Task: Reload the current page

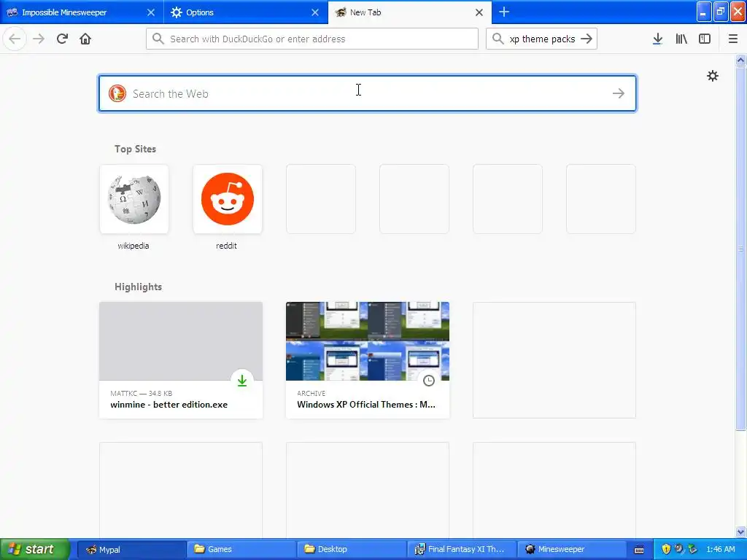Action: point(62,39)
